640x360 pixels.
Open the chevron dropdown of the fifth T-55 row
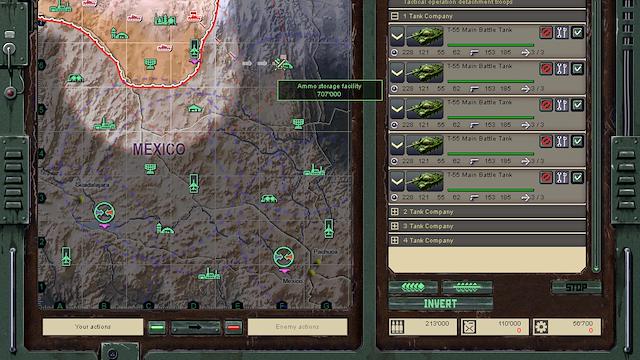click(397, 181)
